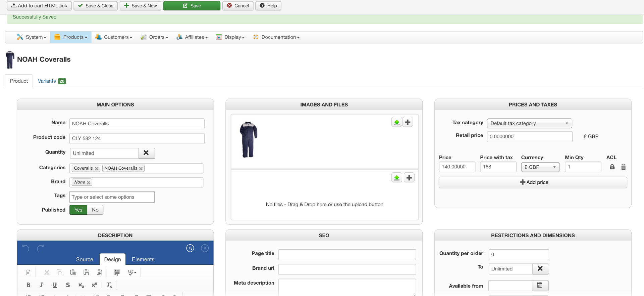Click the Cut scissors icon
Screen dimensions: 644x296
pyautogui.click(x=47, y=272)
